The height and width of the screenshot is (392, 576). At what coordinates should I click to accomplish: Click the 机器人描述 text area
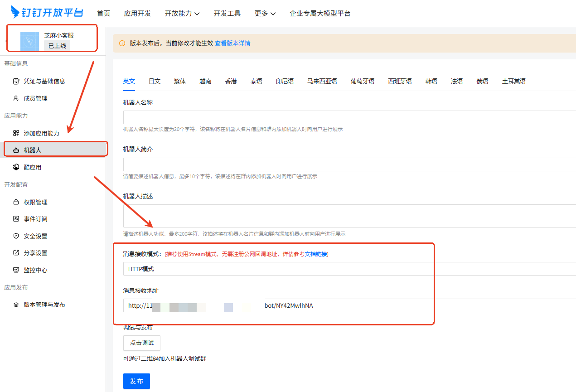point(349,216)
